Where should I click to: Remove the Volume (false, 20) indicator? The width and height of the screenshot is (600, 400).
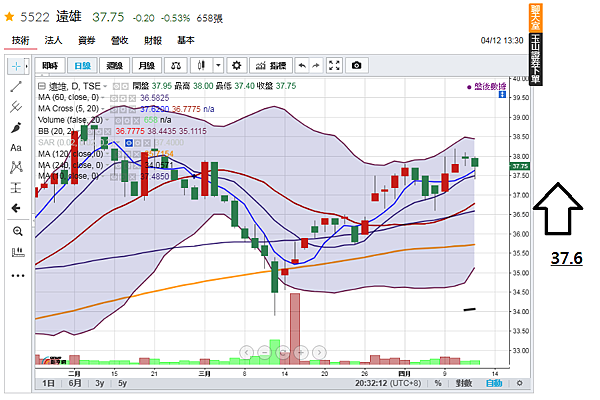136,121
